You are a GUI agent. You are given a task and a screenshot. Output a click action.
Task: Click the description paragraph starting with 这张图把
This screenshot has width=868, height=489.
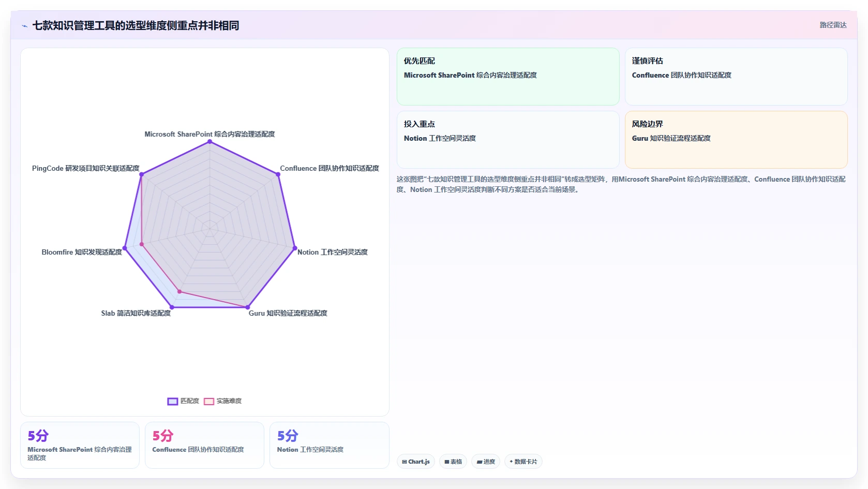click(x=621, y=184)
